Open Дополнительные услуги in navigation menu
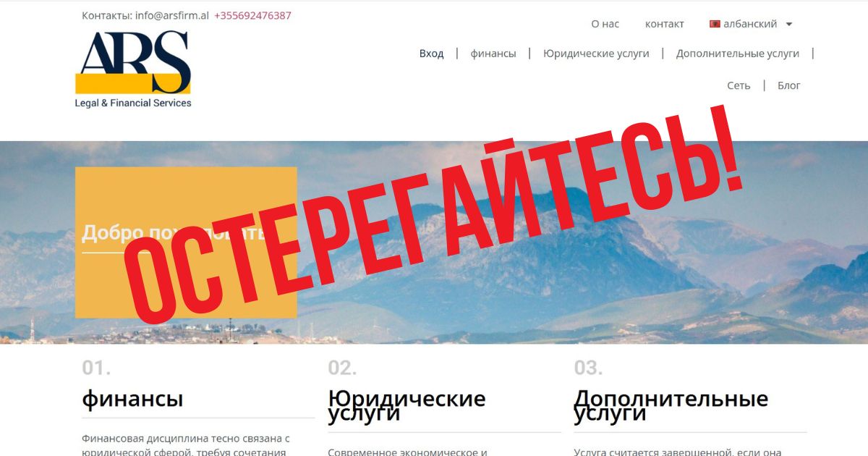The image size is (868, 456). [738, 54]
